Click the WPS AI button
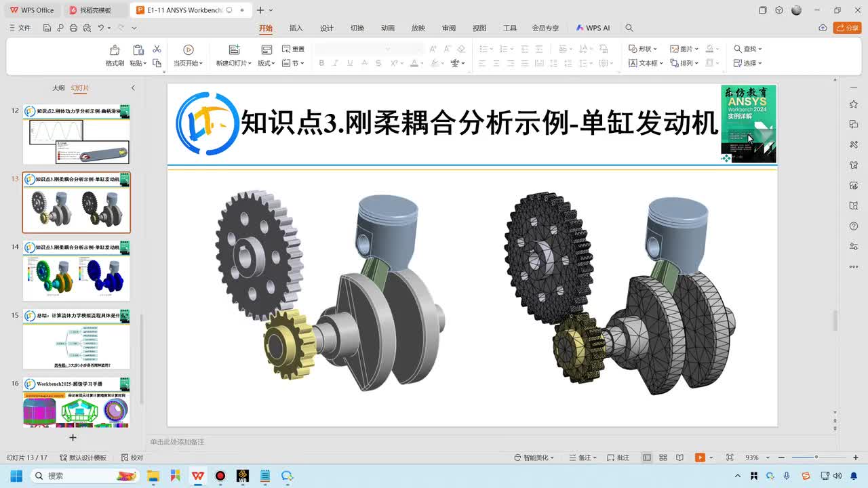The width and height of the screenshot is (868, 488). (593, 28)
